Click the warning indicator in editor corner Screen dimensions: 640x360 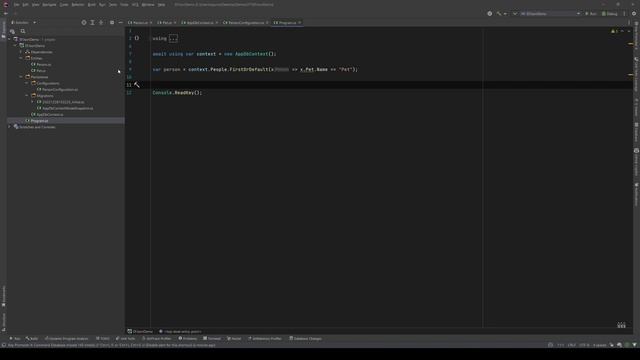pyautogui.click(x=615, y=31)
